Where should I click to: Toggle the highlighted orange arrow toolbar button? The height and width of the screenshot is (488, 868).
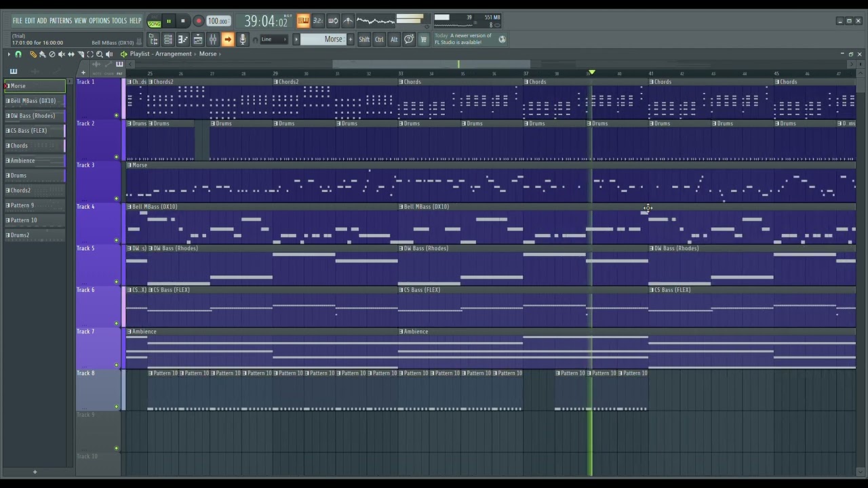[x=228, y=39]
